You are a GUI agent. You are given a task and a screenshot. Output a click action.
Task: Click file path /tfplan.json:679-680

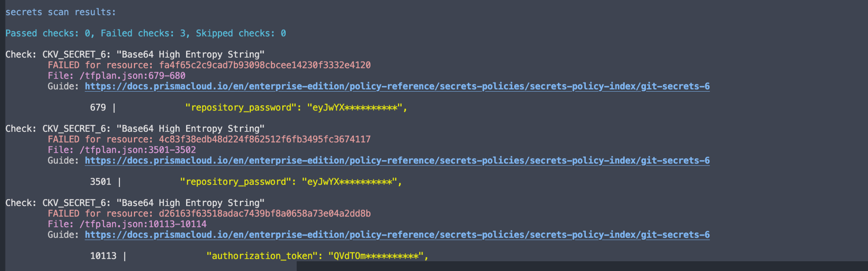[132, 76]
